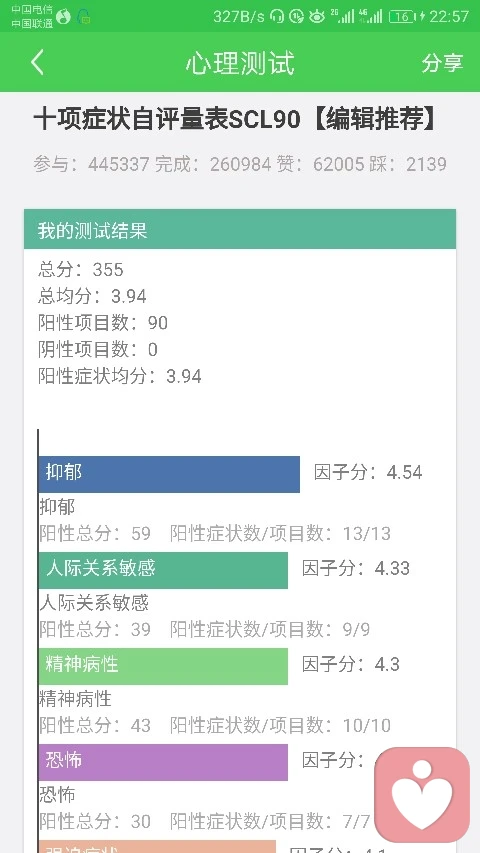Image resolution: width=480 pixels, height=853 pixels.
Task: Tap the 我的测试结果 section header
Action: [x=240, y=229]
